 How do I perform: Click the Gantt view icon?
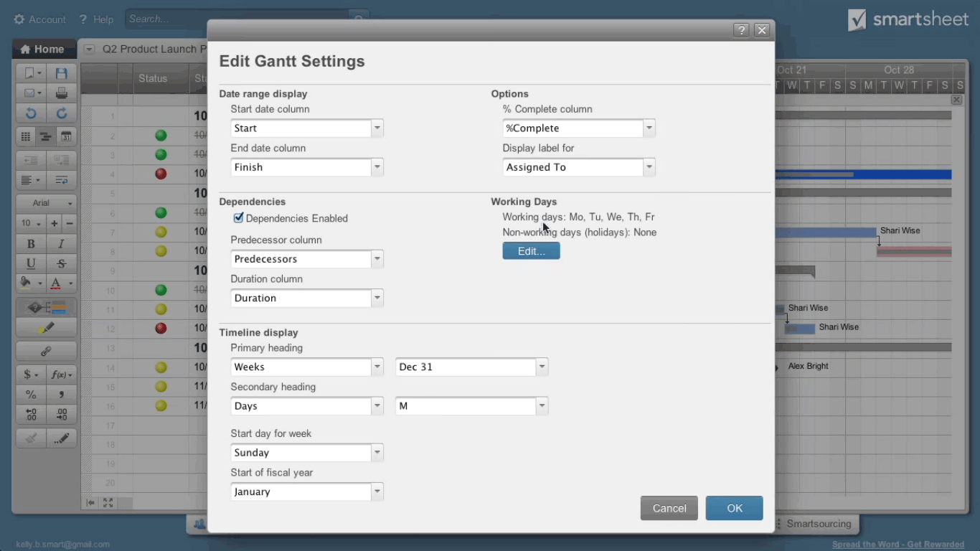[x=45, y=136]
